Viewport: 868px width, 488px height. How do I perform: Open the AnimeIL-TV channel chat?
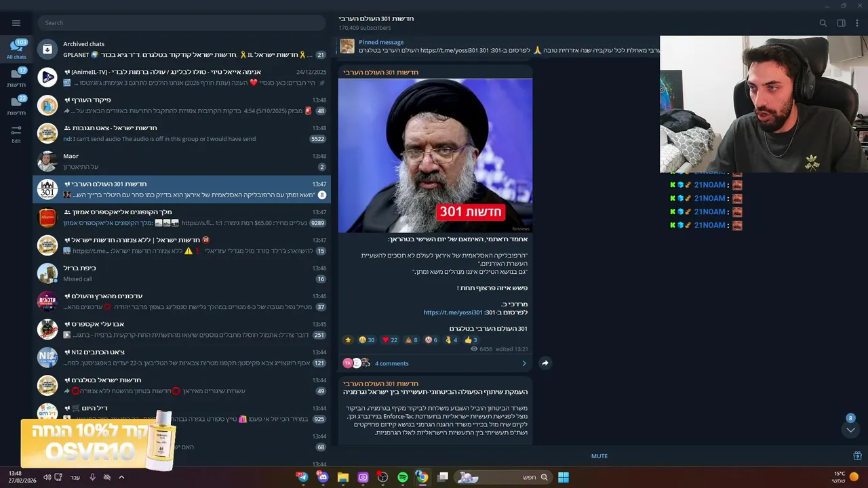pos(182,77)
